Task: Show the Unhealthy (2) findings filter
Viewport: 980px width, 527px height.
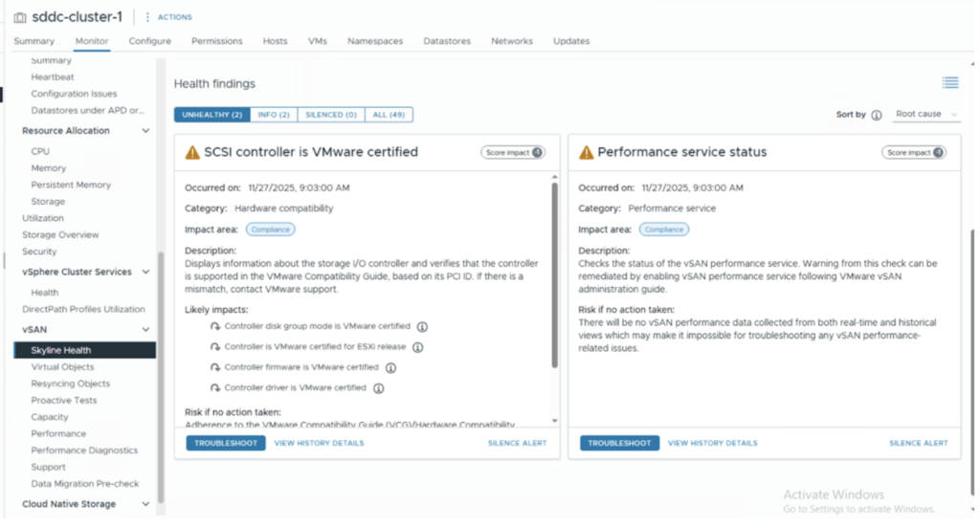Action: [212, 115]
